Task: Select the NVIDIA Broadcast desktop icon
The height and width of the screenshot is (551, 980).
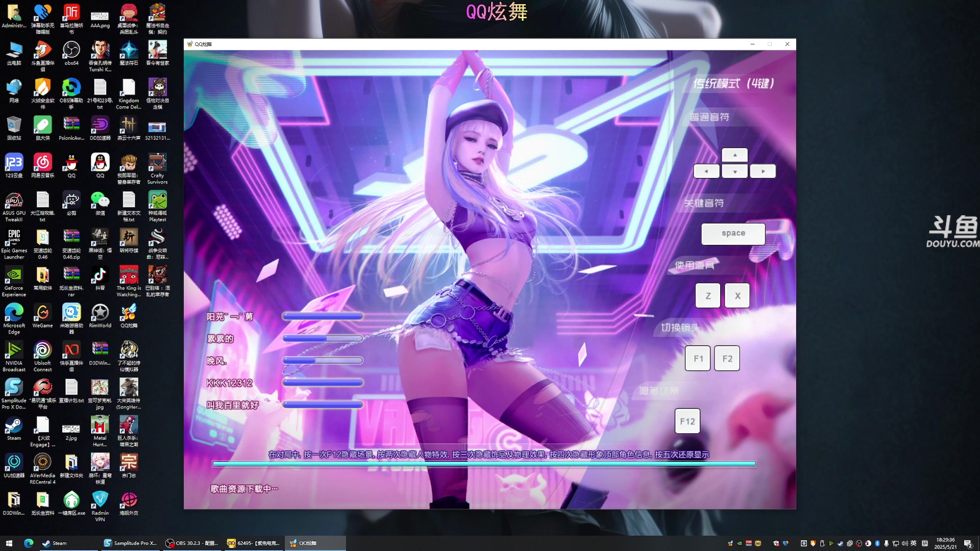Action: [14, 356]
